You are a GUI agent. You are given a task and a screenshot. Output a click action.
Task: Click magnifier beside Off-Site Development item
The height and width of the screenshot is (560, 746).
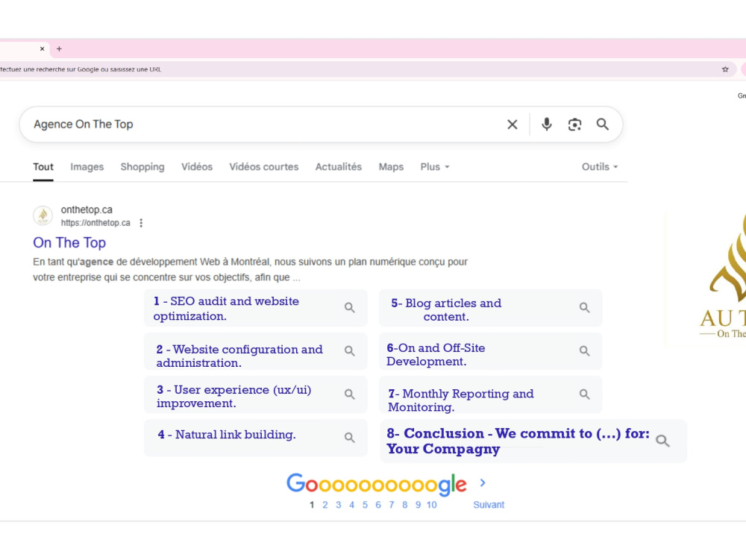pos(585,350)
